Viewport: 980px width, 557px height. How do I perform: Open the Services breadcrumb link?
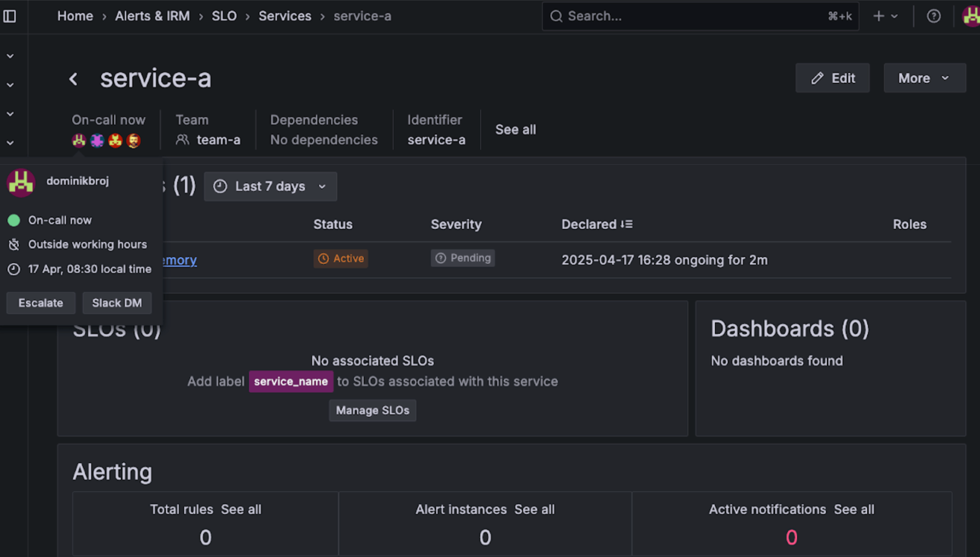pos(285,16)
